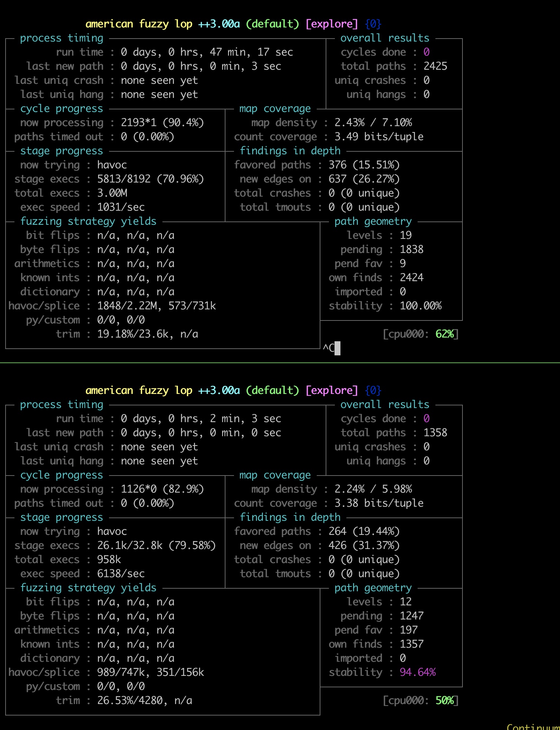
Task: Select trim value 26.53%/4280, n/a
Action: [x=145, y=700]
